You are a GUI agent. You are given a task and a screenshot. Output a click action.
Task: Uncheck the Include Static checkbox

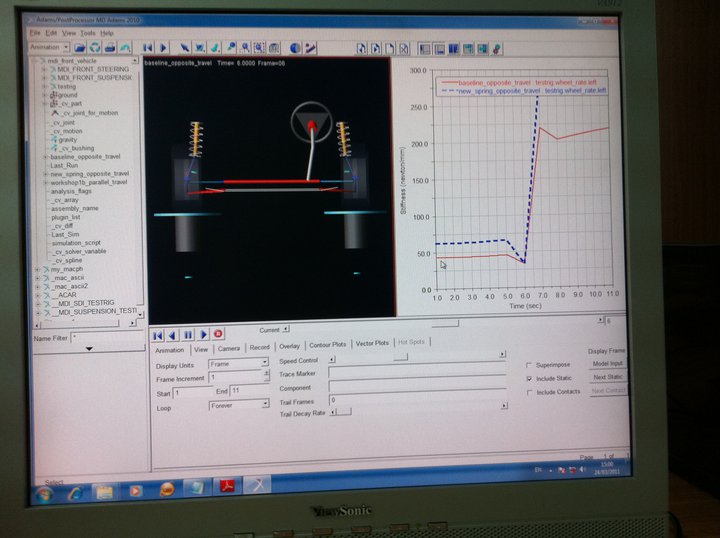[x=529, y=379]
